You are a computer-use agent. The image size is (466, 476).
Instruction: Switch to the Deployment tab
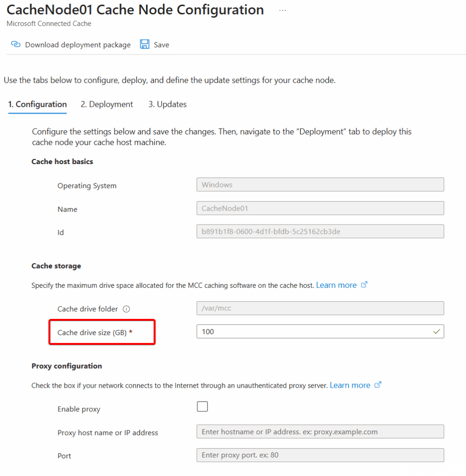[107, 104]
